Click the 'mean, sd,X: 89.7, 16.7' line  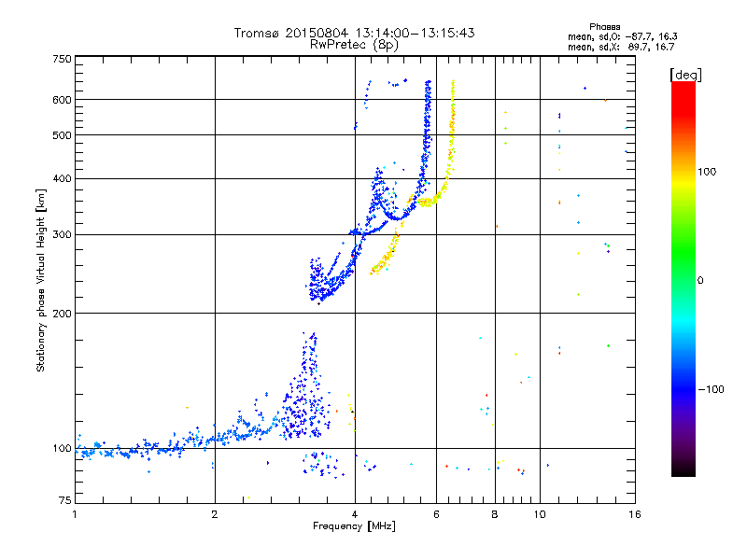621,47
